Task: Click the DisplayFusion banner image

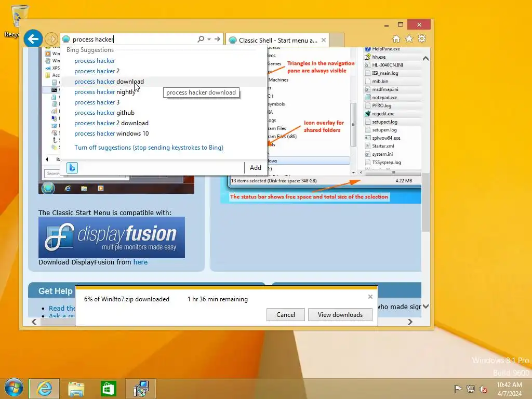Action: [x=112, y=237]
